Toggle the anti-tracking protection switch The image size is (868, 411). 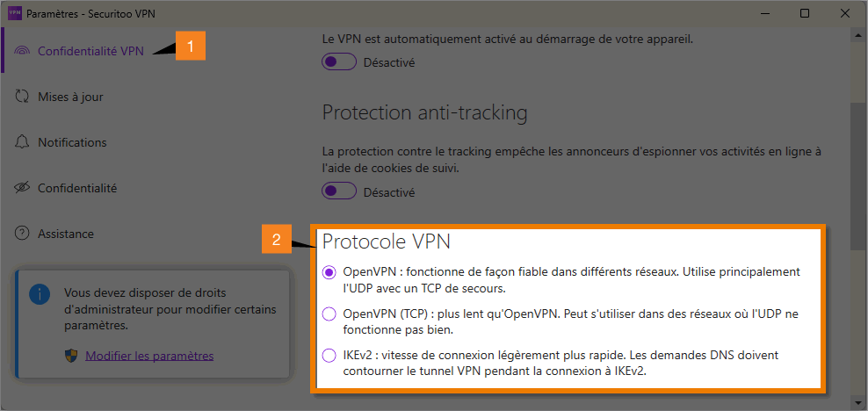tap(338, 192)
